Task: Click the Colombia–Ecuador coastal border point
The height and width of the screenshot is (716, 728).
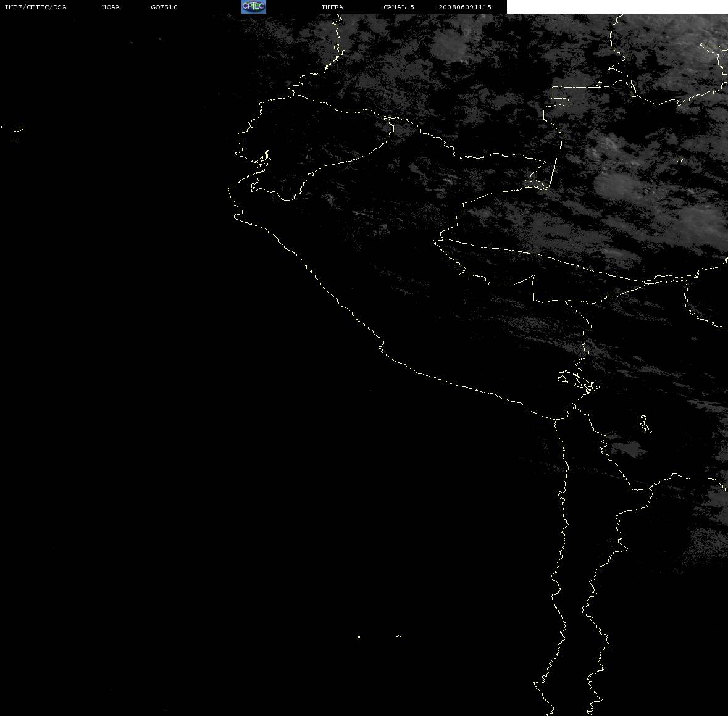Action: point(293,93)
